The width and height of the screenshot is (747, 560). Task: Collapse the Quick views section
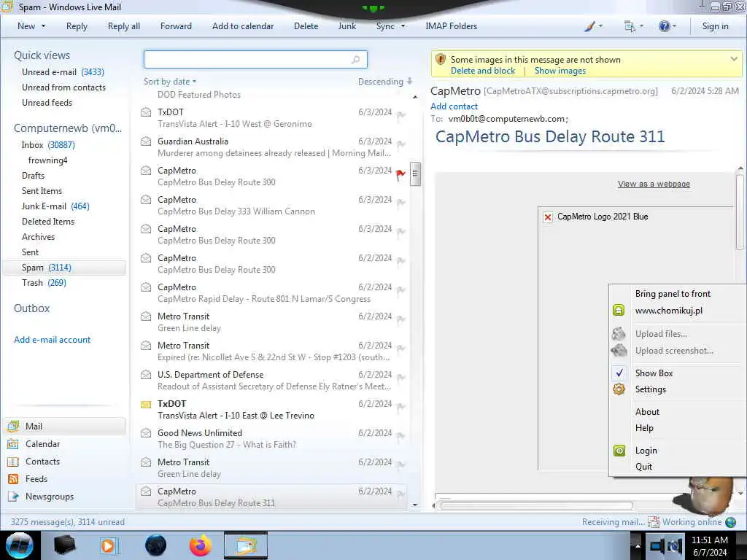[x=42, y=55]
